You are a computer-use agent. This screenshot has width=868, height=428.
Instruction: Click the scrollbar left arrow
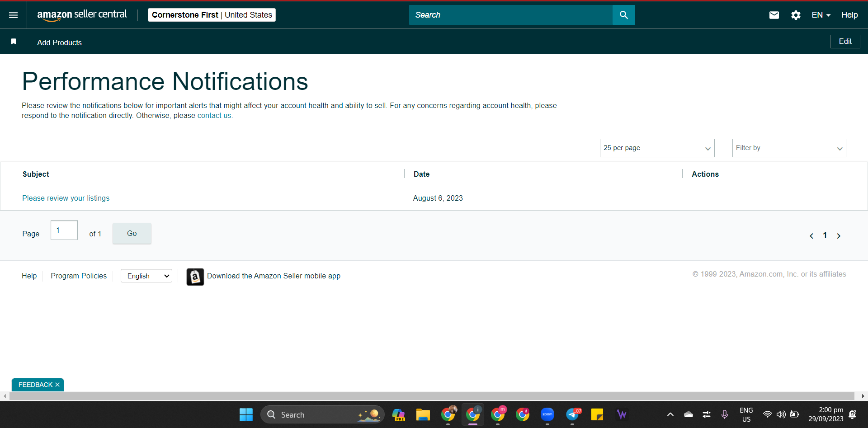[x=5, y=396]
